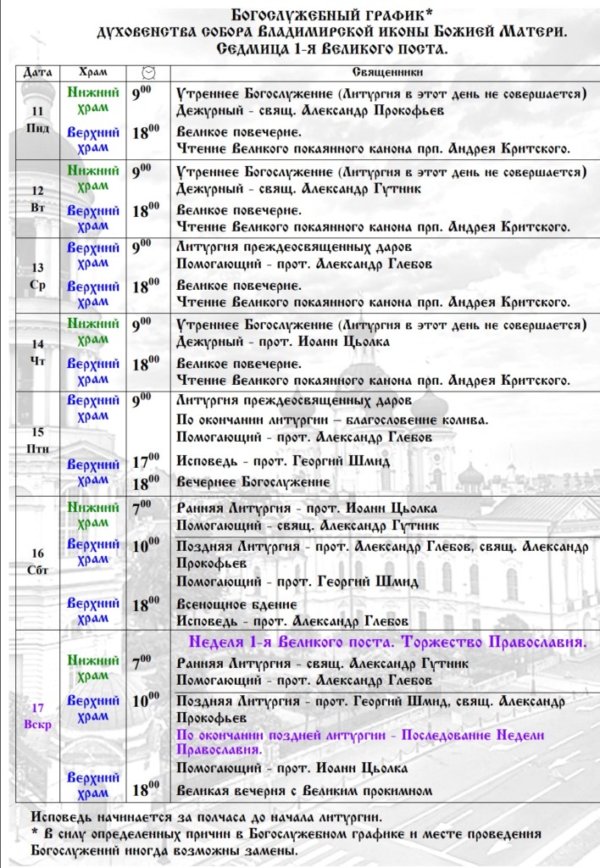The width and height of the screenshot is (600, 868).
Task: Click the "Дата" column header
Action: (x=37, y=73)
